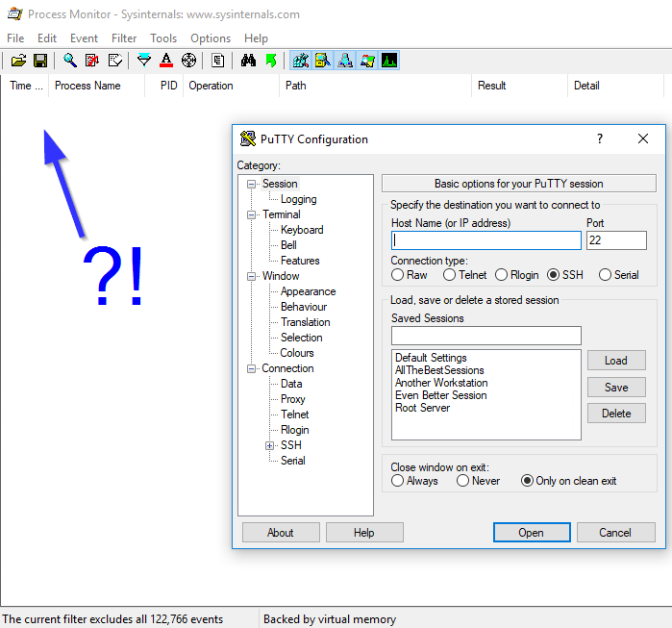Select the Telnet connection type

pyautogui.click(x=450, y=275)
